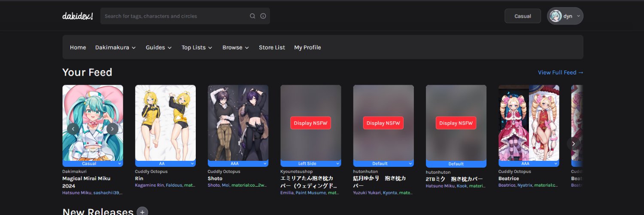Toggle the Casual mode button
644x215 pixels.
tap(522, 16)
